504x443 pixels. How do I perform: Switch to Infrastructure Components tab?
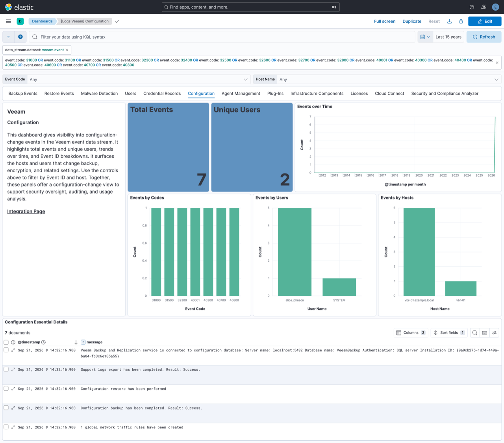tap(317, 94)
